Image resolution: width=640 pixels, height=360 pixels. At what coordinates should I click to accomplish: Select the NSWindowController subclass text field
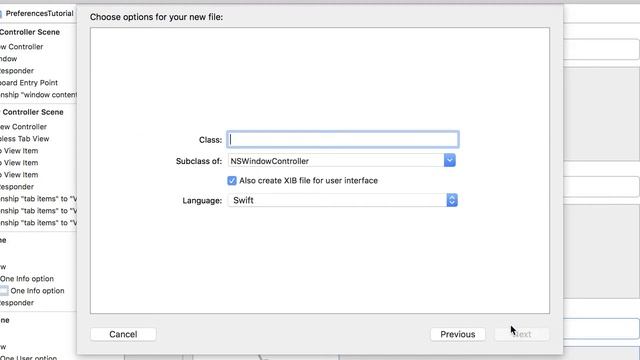click(x=336, y=161)
